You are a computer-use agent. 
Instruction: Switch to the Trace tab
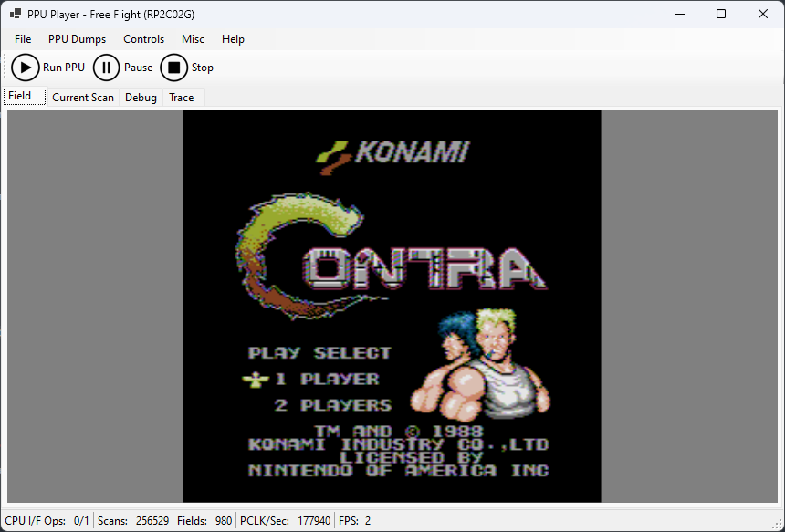[x=182, y=98]
